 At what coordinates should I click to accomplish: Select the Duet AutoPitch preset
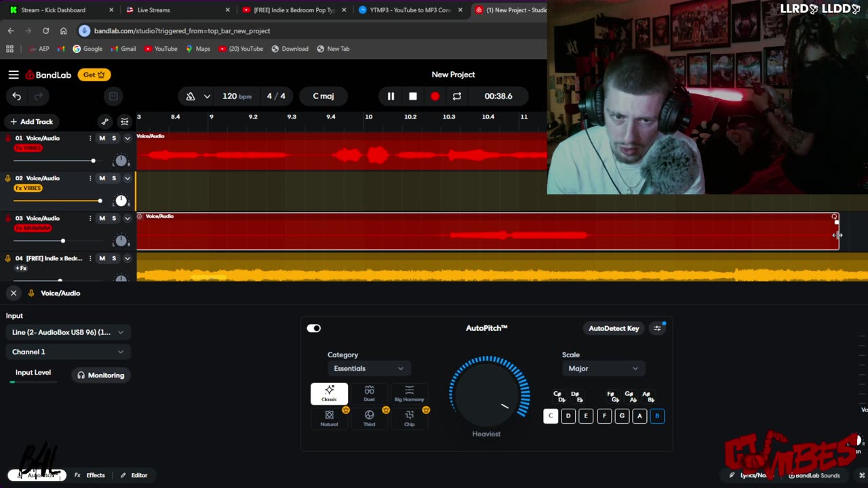(x=369, y=393)
